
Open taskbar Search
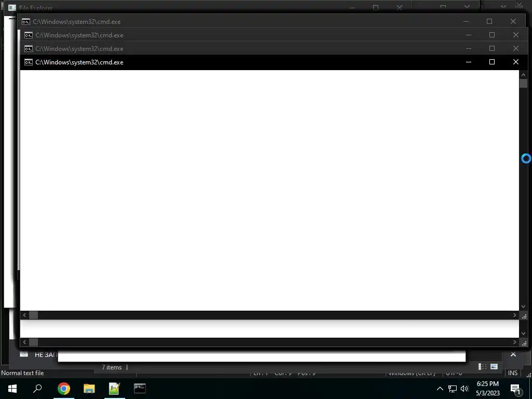(37, 388)
